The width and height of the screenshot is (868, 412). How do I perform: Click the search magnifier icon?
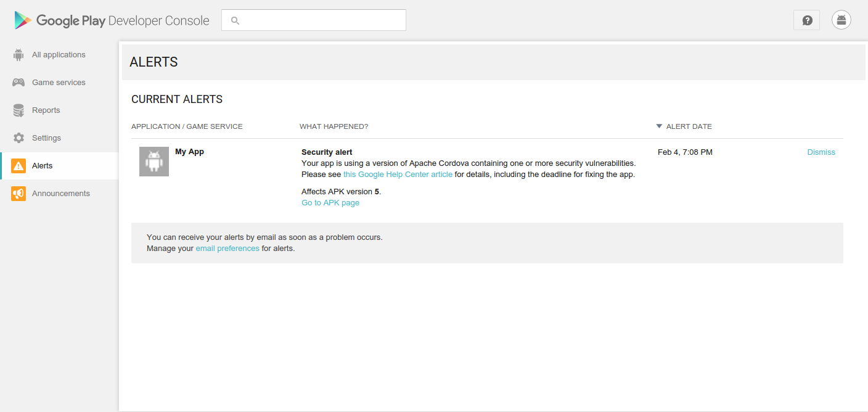point(235,20)
